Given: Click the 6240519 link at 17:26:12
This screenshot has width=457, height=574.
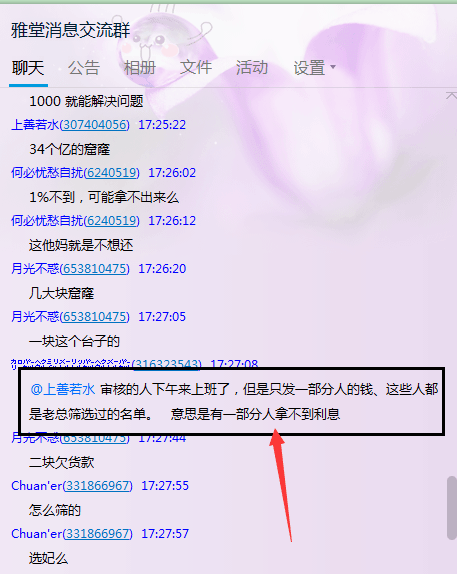Looking at the screenshot, I should 112,221.
